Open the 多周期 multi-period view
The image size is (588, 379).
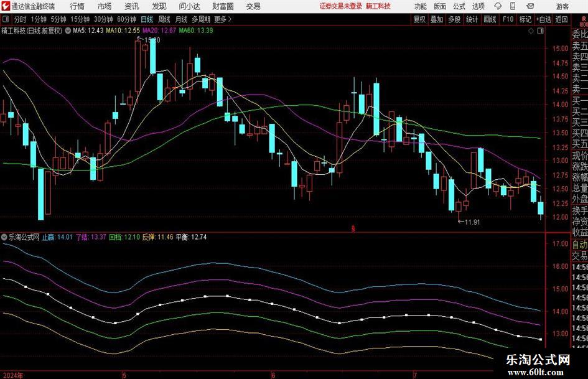click(201, 19)
